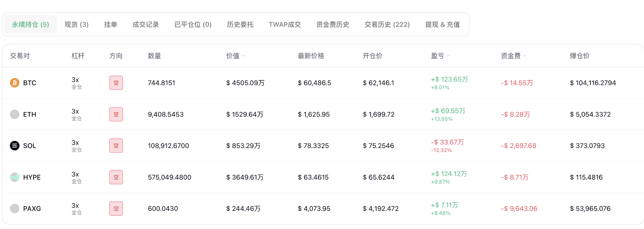Viewport: 644px width, 229px height.
Task: Click the ETH coin icon
Action: (x=15, y=114)
